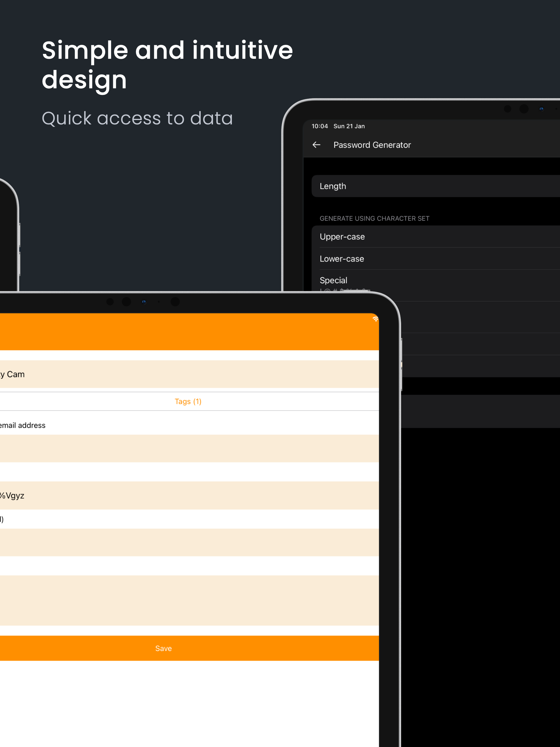Select the Lower-case character set row

(x=435, y=259)
